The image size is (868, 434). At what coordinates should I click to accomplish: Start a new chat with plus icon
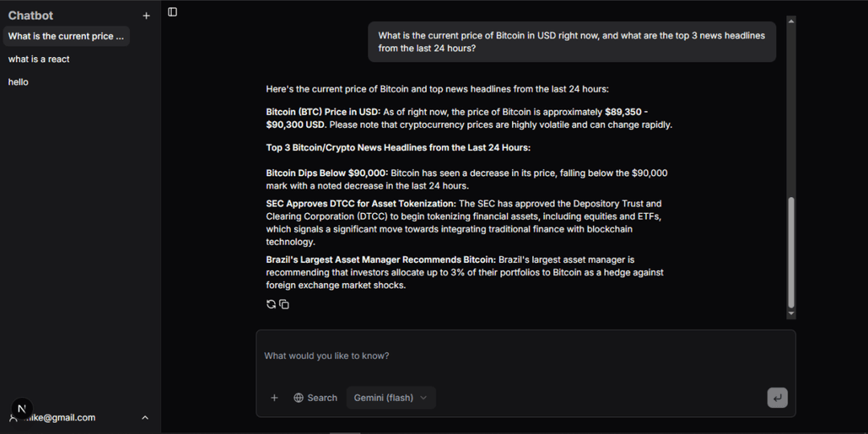coord(146,15)
